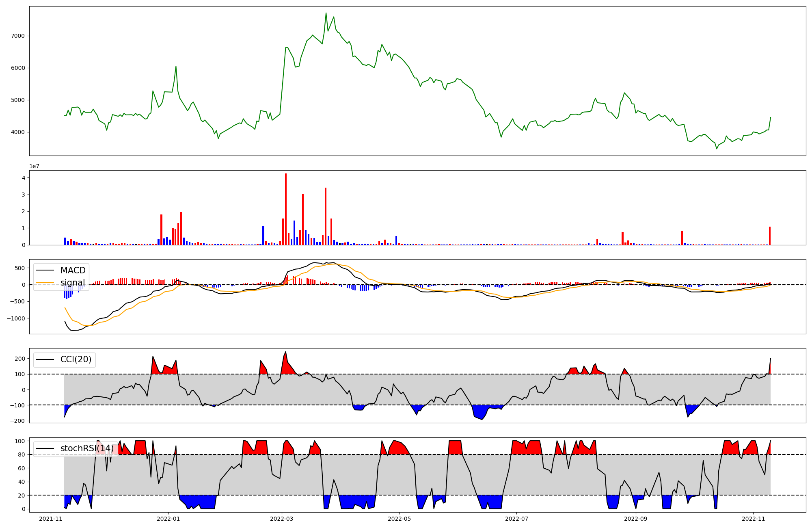This screenshot has height=528, width=812.
Task: Click the last red volume bar at far right
Action: pyautogui.click(x=770, y=236)
